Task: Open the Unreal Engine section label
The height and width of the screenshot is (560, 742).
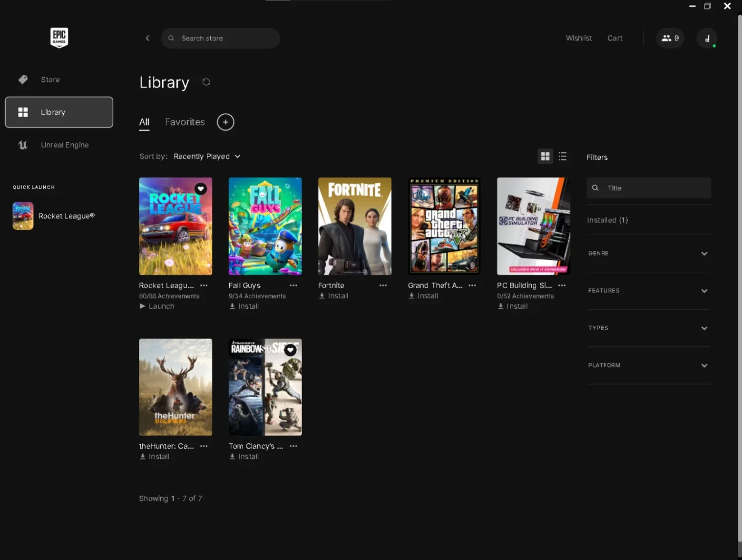Action: [65, 145]
